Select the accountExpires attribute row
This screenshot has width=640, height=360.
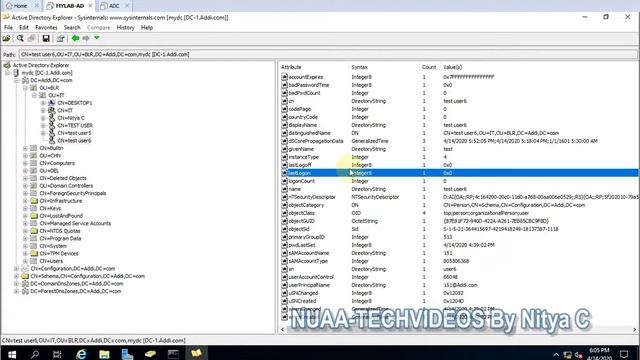pos(459,77)
